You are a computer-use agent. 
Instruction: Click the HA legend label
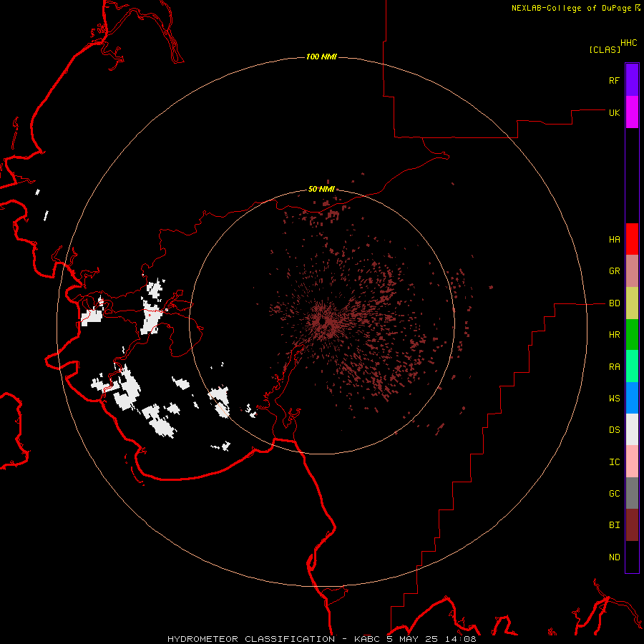click(x=614, y=240)
